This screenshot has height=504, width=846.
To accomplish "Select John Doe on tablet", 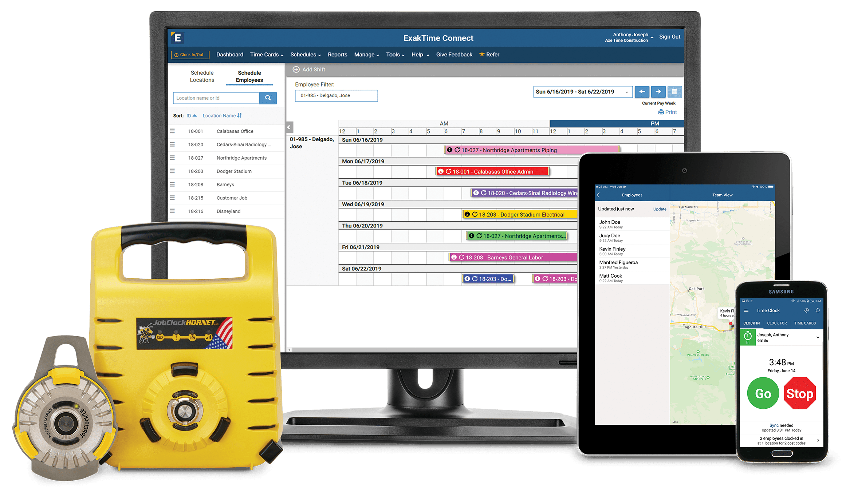I will click(632, 224).
